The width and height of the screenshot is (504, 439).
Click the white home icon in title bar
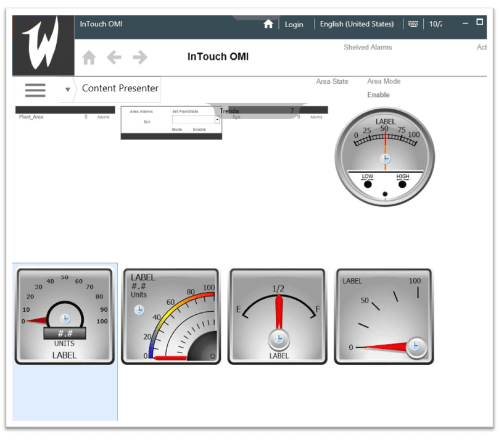tap(268, 24)
